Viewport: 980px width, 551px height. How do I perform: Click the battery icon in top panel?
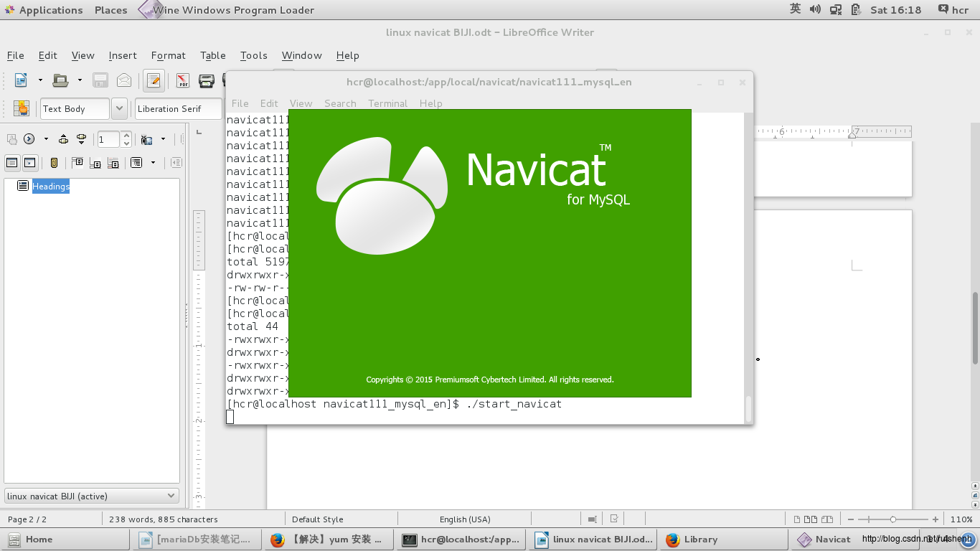tap(856, 9)
